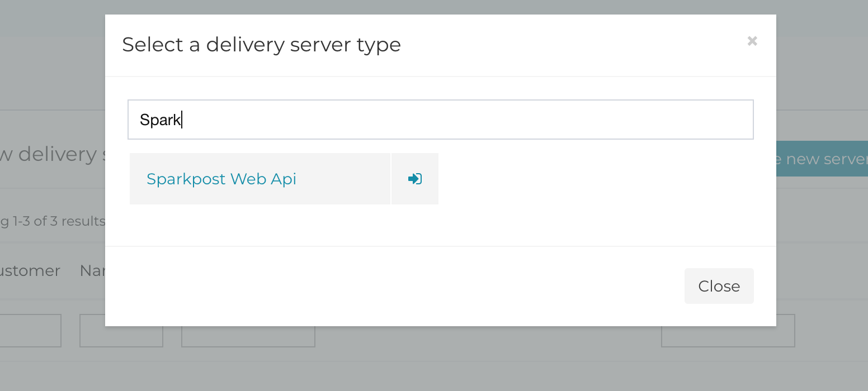
Task: Click the Create new server button behind dialog
Action: pyautogui.click(x=822, y=159)
